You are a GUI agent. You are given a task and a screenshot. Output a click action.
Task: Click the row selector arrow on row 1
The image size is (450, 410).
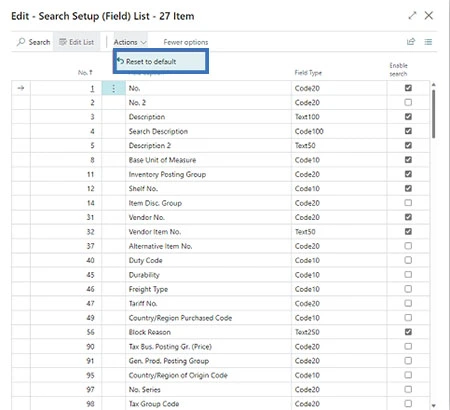point(21,88)
